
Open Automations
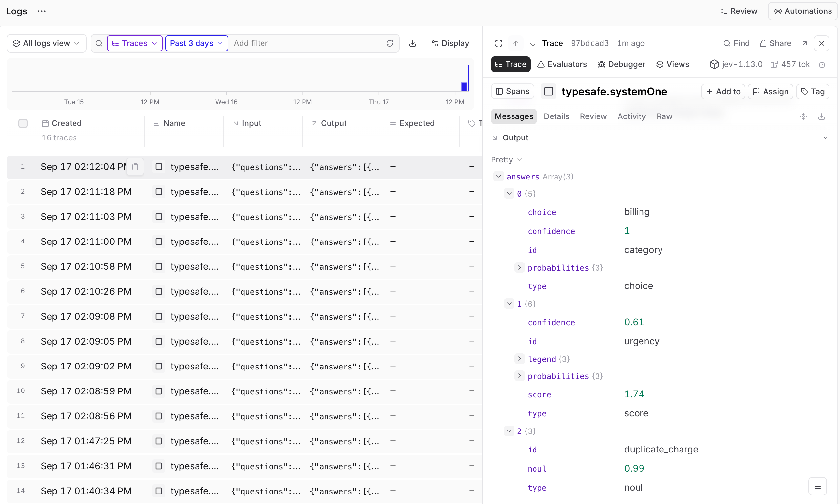(x=803, y=11)
